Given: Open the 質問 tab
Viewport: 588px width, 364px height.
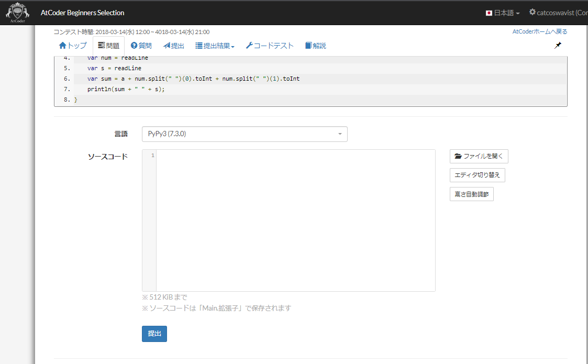Looking at the screenshot, I should coord(141,46).
